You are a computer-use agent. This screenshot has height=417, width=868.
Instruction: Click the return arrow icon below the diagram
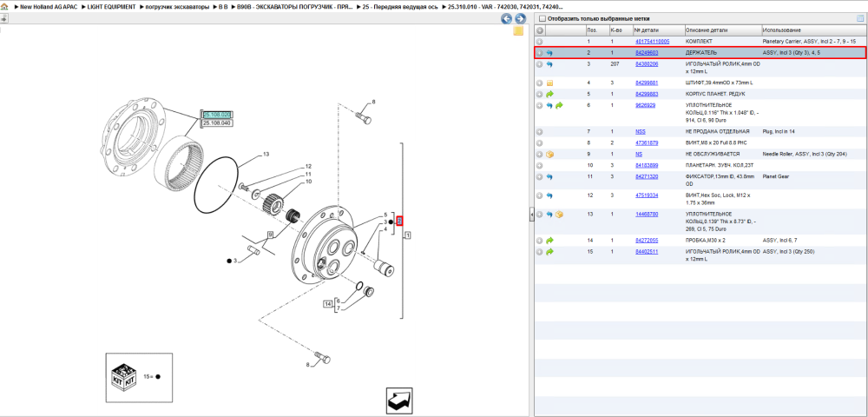point(399,400)
